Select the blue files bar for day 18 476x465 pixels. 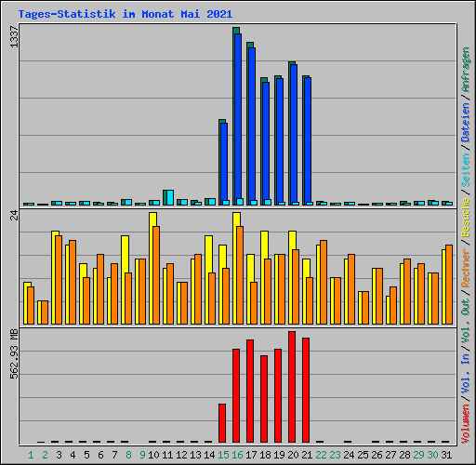pyautogui.click(x=266, y=143)
